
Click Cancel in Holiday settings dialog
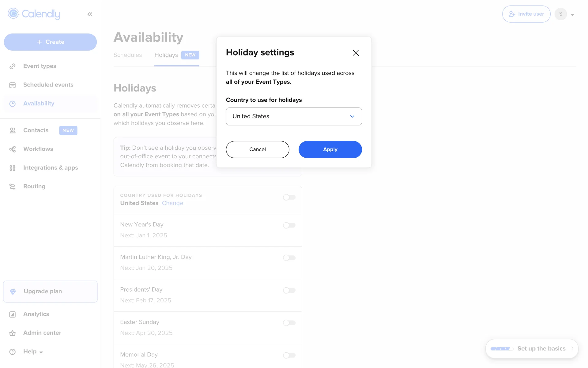pyautogui.click(x=257, y=149)
